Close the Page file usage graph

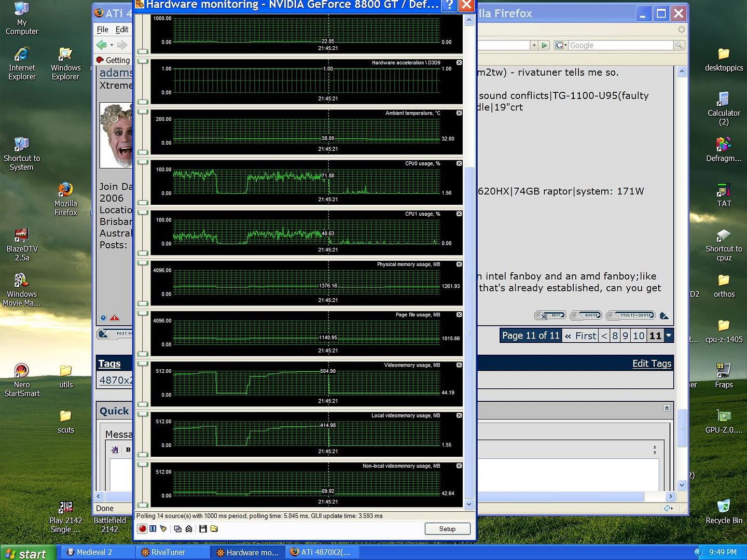tap(459, 315)
